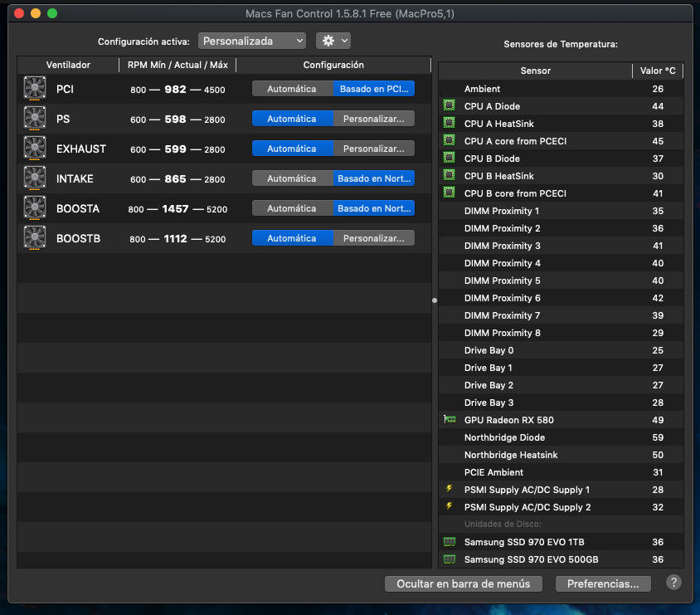Open the help question mark button

tap(673, 583)
